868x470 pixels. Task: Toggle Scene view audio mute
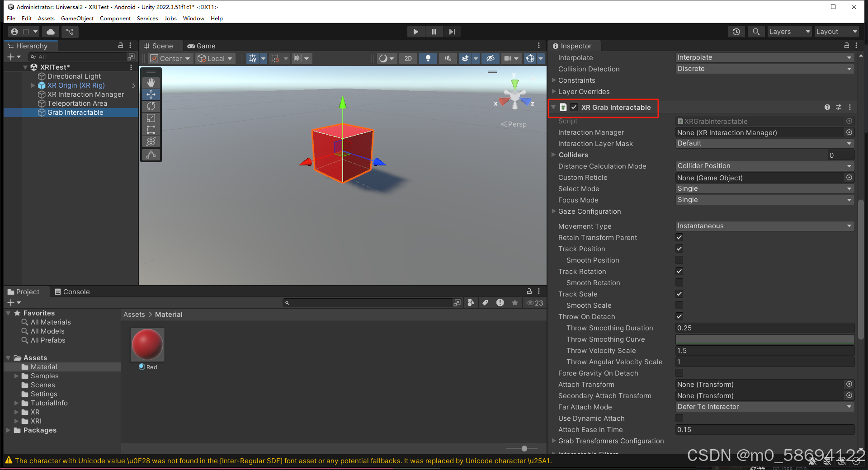pos(448,58)
